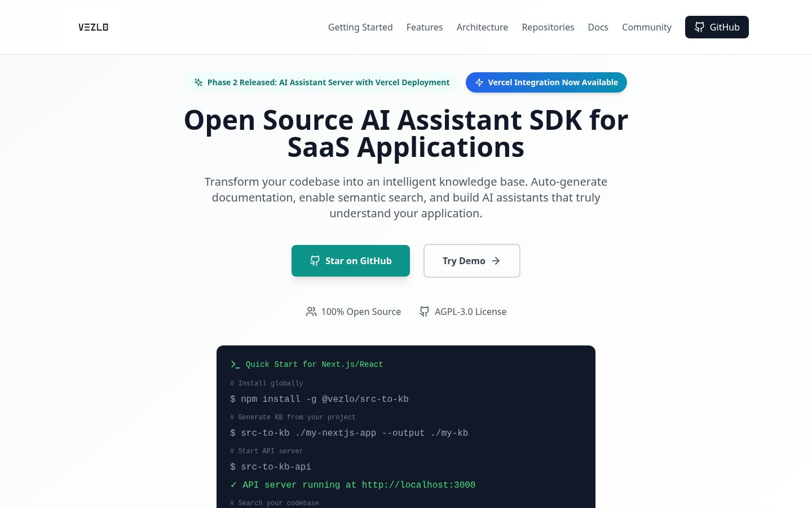This screenshot has height=508, width=812.
Task: Click arrow icon in Try Demo button
Action: coord(496,261)
